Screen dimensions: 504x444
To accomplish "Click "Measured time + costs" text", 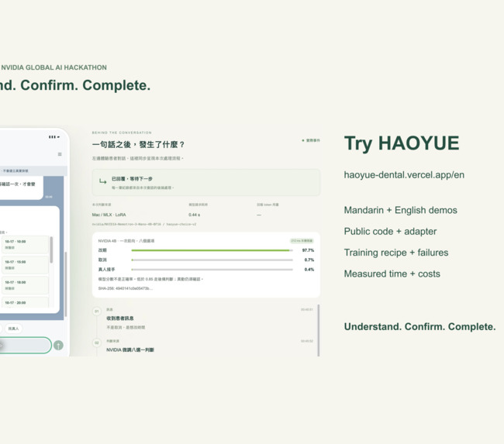I will (x=392, y=274).
